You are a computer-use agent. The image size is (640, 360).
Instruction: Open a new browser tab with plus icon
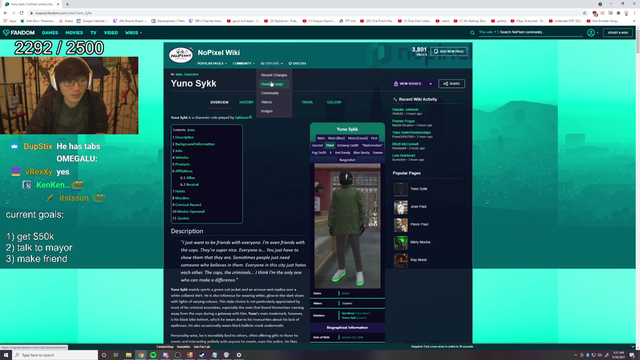(67, 4)
